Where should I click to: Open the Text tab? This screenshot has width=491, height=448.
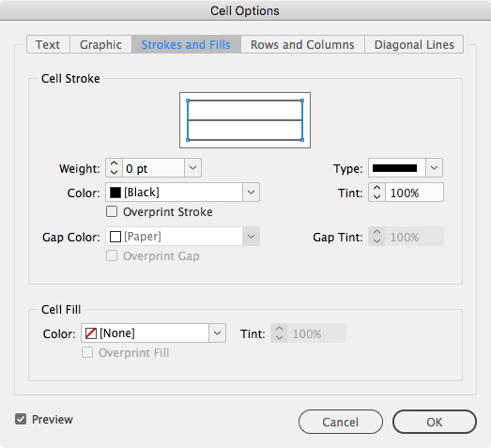point(48,44)
